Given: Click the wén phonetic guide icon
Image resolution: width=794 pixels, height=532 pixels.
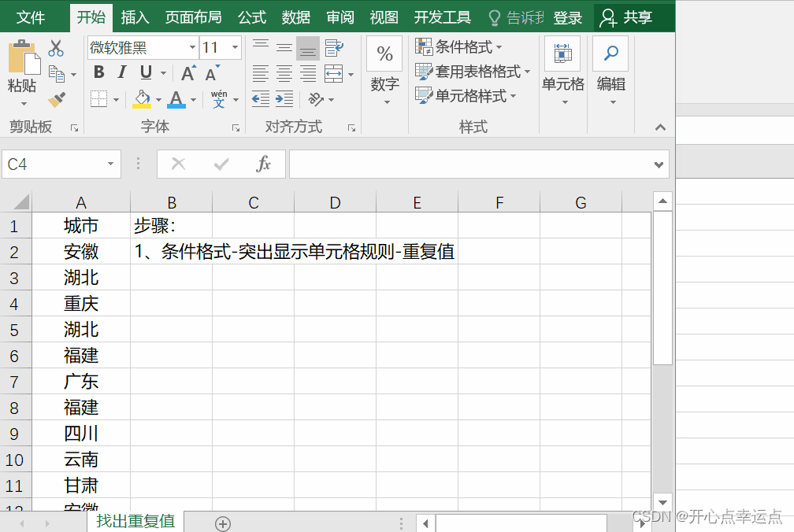Looking at the screenshot, I should coord(219,99).
